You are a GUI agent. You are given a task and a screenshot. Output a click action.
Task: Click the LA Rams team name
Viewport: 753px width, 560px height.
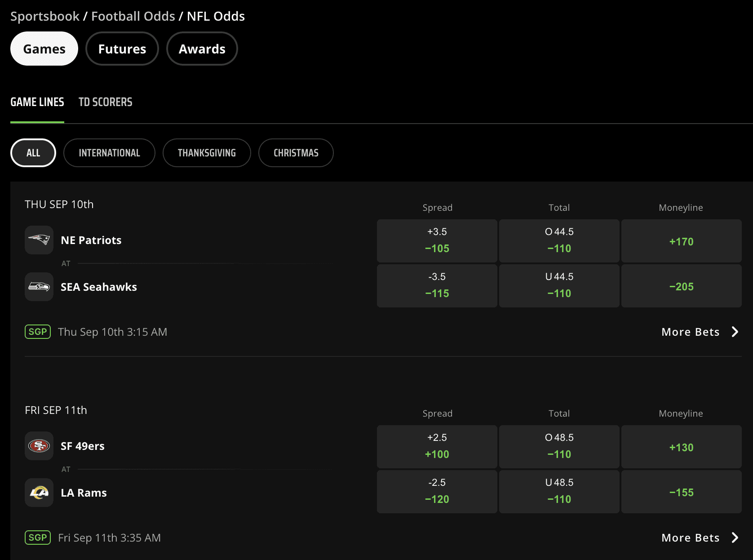coord(84,493)
